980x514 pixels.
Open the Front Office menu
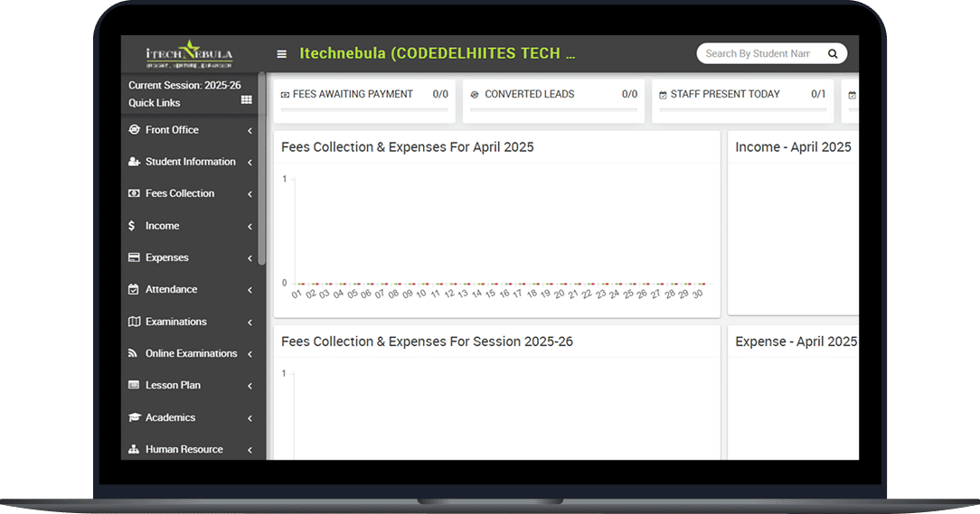coord(190,130)
